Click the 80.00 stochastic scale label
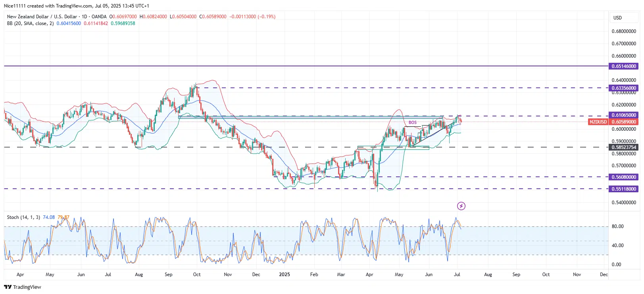Image resolution: width=644 pixels, height=294 pixels. [617, 226]
